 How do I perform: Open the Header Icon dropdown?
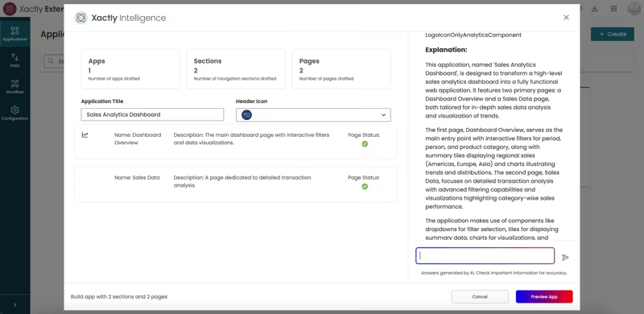coord(313,115)
